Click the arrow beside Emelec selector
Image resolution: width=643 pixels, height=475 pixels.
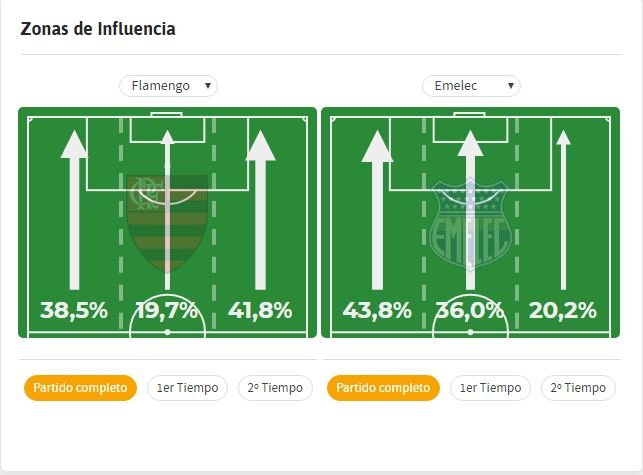tap(511, 86)
